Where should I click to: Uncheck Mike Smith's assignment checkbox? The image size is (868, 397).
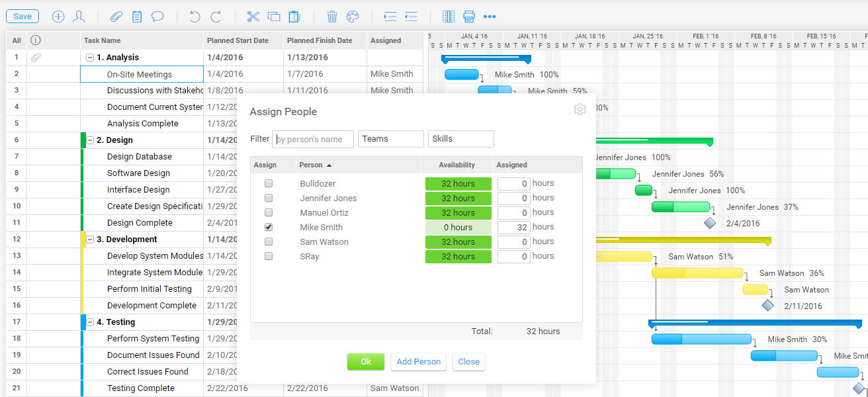coord(268,227)
